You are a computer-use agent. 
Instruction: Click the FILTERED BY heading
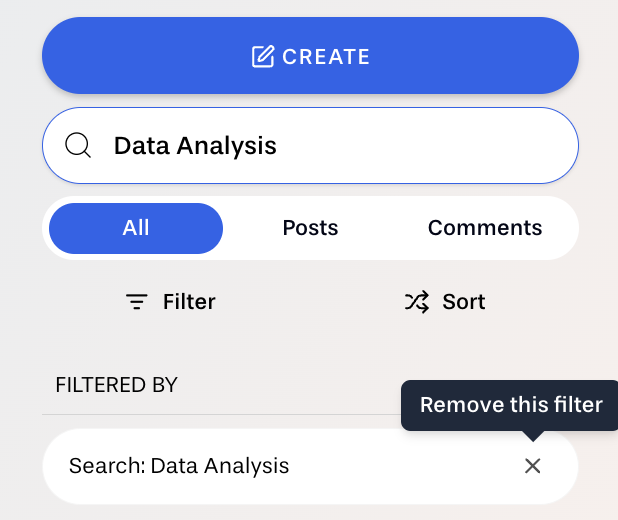point(116,385)
